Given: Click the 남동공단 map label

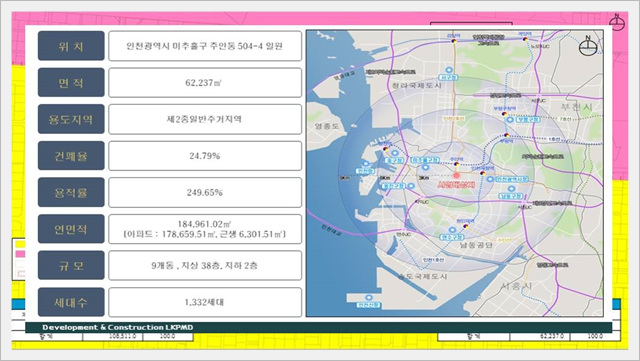Looking at the screenshot, I should (x=476, y=245).
